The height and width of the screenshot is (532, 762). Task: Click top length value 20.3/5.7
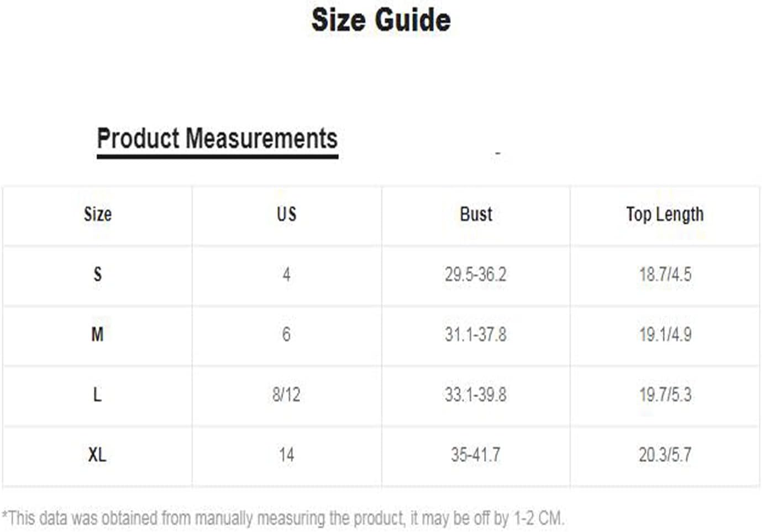(665, 455)
